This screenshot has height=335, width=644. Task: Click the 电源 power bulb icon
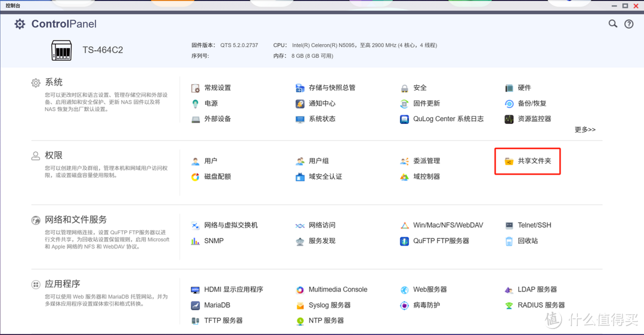pyautogui.click(x=196, y=104)
